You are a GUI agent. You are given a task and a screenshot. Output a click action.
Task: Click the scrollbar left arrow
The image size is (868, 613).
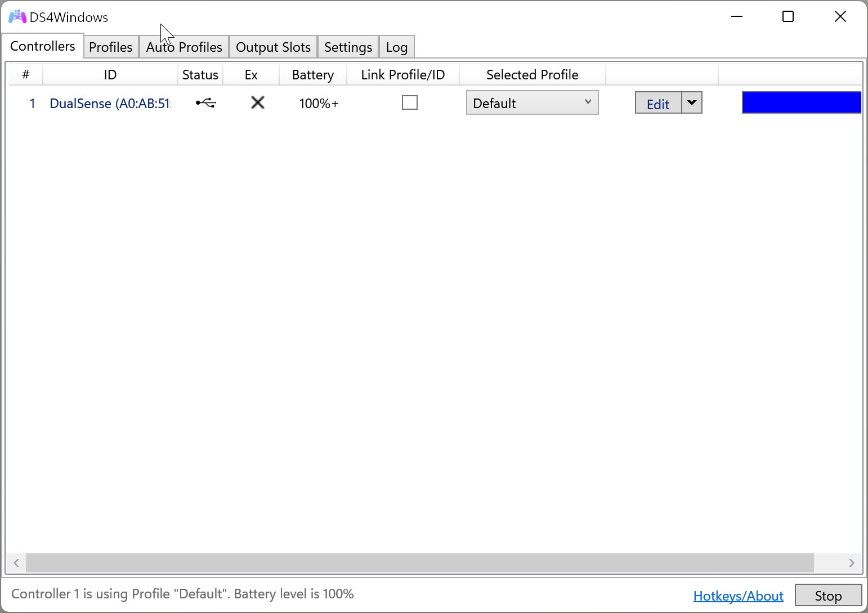[x=16, y=562]
